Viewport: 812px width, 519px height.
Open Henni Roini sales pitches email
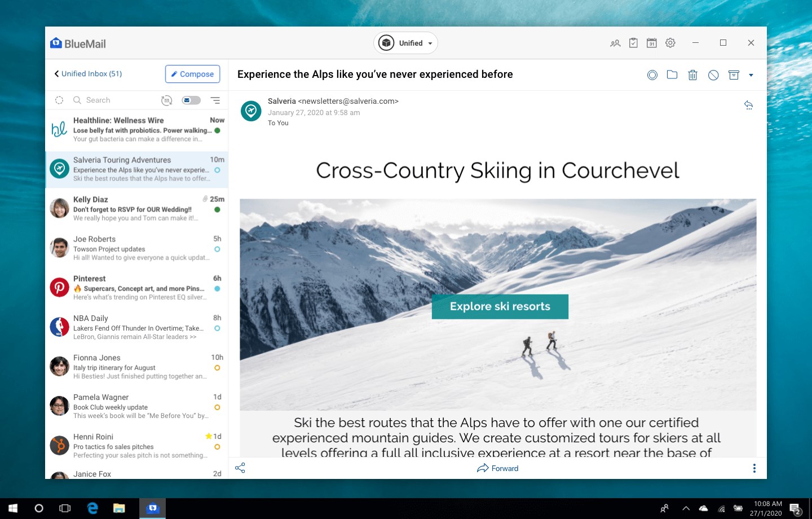(x=136, y=446)
